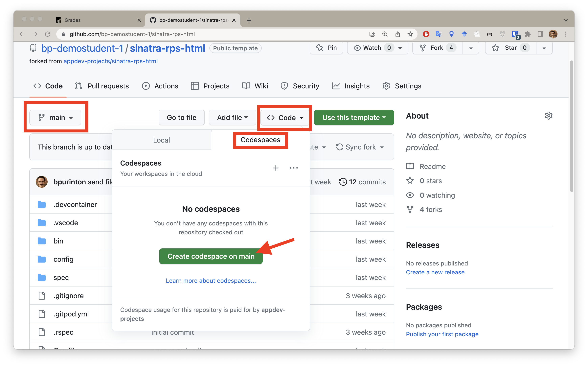This screenshot has width=588, height=366.
Task: Click the bpurinton commit author avatar
Action: click(x=42, y=182)
